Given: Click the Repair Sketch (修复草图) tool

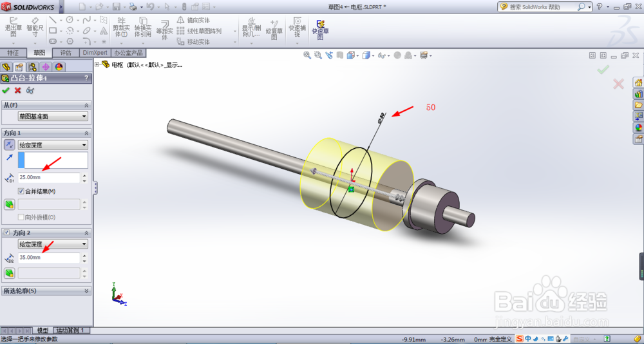Looking at the screenshot, I should pos(274,30).
